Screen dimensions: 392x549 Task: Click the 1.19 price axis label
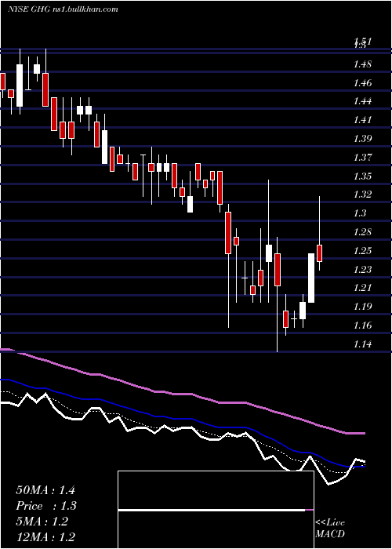point(362,307)
